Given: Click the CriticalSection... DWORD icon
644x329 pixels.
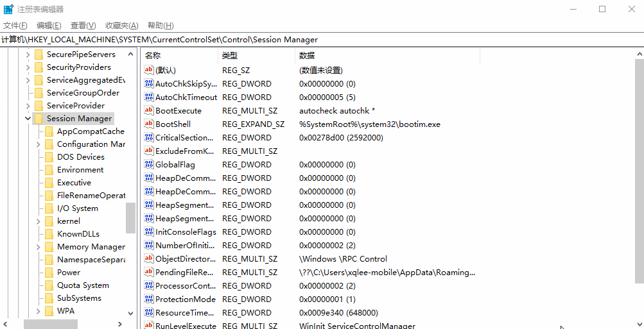Looking at the screenshot, I should [149, 137].
